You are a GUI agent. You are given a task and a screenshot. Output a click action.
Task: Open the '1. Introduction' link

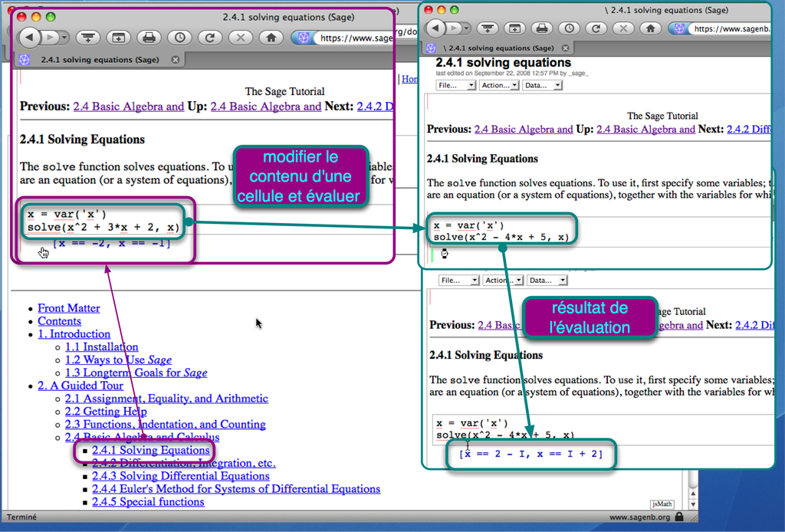click(x=74, y=333)
